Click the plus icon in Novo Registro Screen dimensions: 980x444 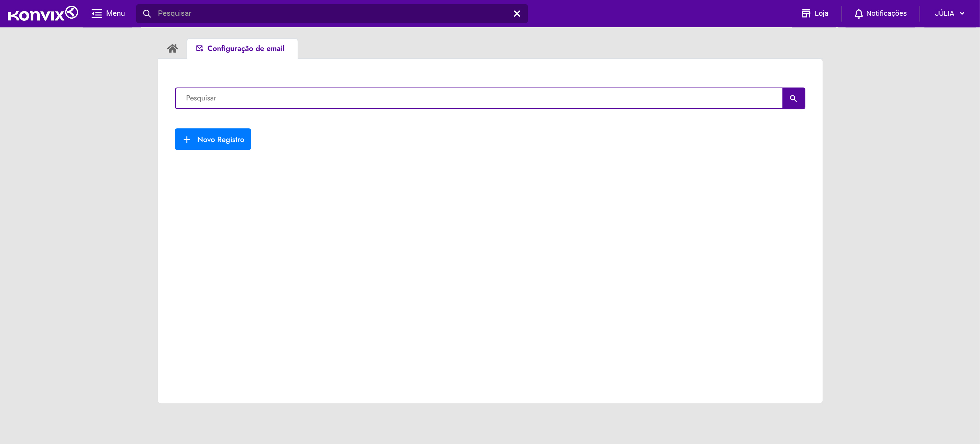(x=186, y=140)
